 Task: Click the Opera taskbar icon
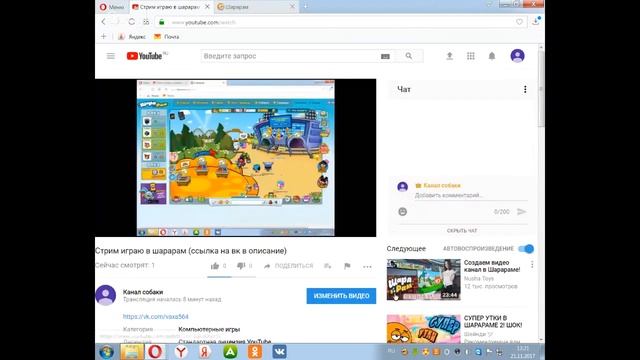click(155, 352)
